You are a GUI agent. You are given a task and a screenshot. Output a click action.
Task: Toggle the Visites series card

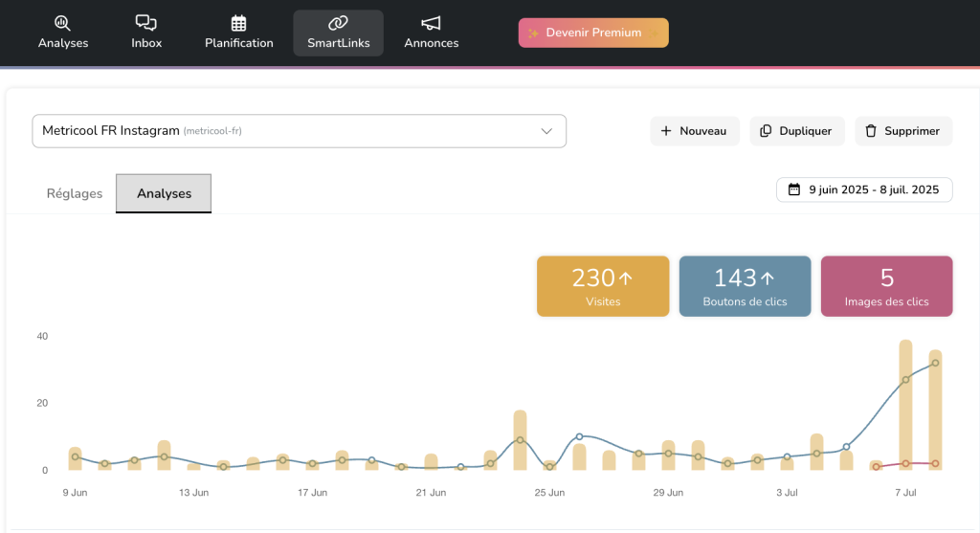tap(602, 286)
